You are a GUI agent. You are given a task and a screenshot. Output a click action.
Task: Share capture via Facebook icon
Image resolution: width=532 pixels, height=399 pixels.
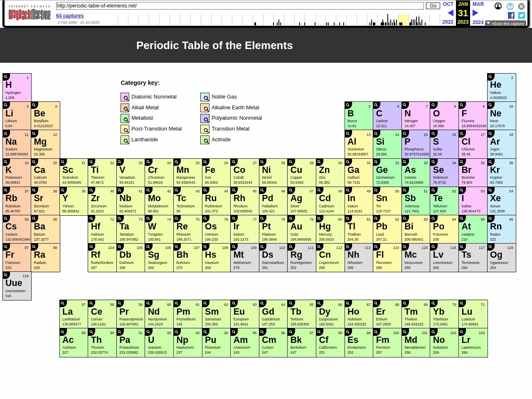click(x=511, y=15)
